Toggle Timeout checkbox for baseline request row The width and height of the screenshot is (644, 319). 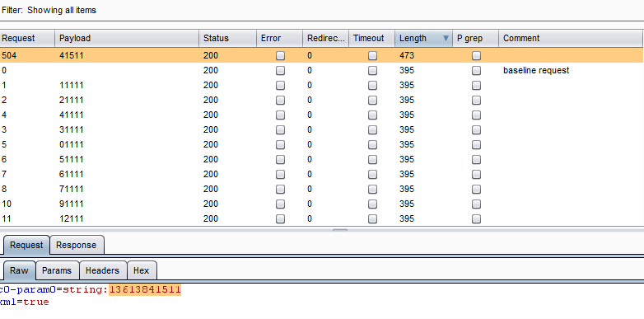tap(372, 70)
